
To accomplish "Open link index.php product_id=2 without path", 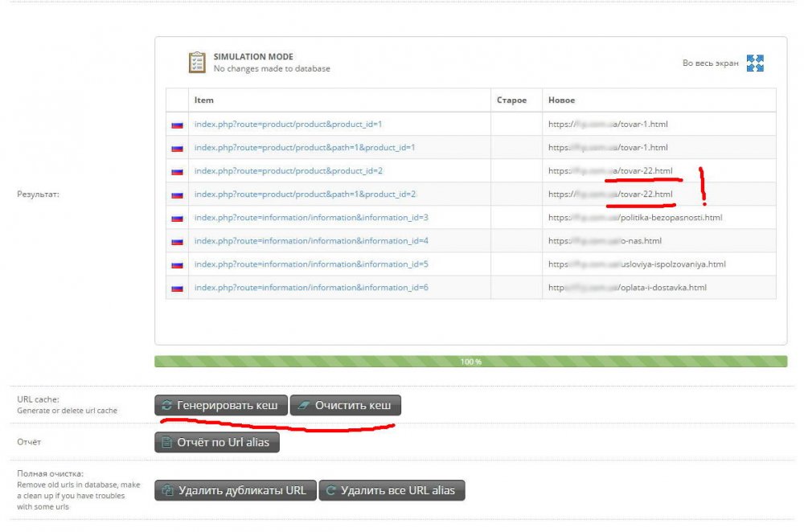I will [288, 170].
